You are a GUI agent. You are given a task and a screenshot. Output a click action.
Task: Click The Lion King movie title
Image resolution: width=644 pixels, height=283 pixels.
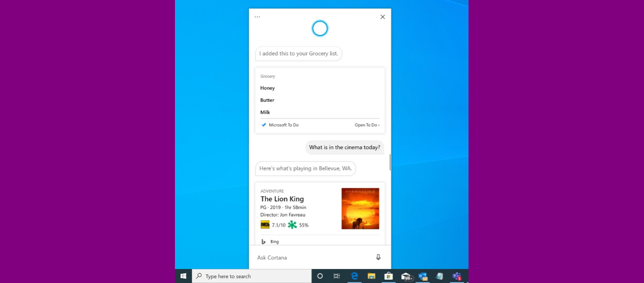click(282, 199)
